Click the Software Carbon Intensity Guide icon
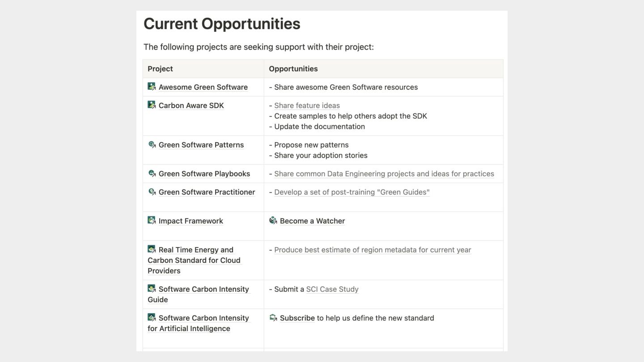 pos(152,289)
